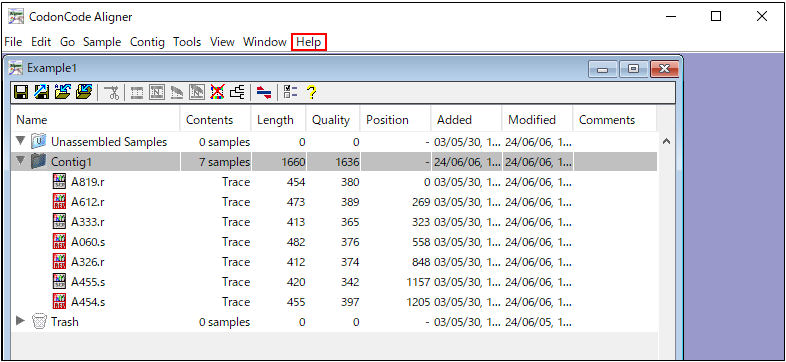Open the File menu
The width and height of the screenshot is (786, 362).
13,42
